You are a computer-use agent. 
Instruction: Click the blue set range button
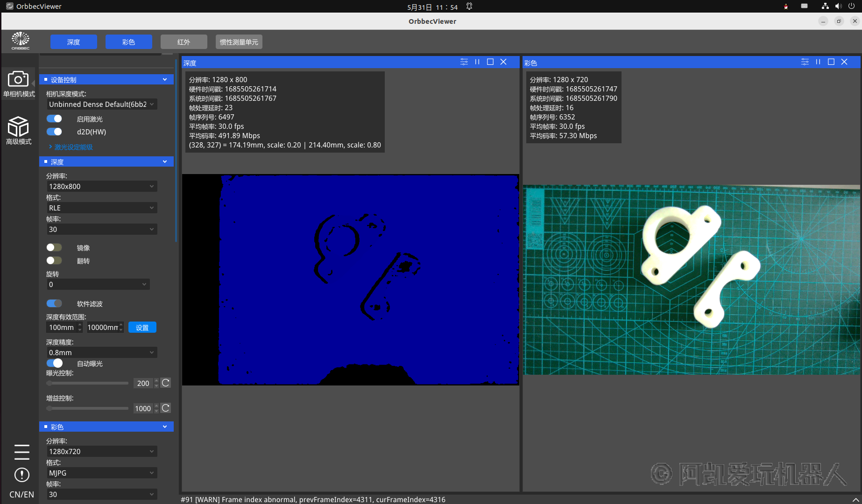click(x=142, y=328)
